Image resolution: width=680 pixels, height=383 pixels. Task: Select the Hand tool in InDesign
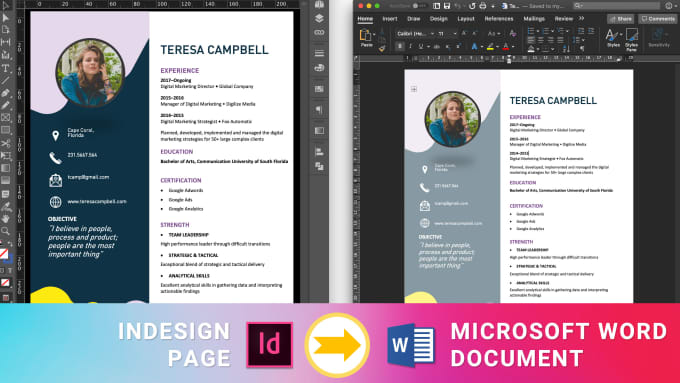[x=6, y=219]
